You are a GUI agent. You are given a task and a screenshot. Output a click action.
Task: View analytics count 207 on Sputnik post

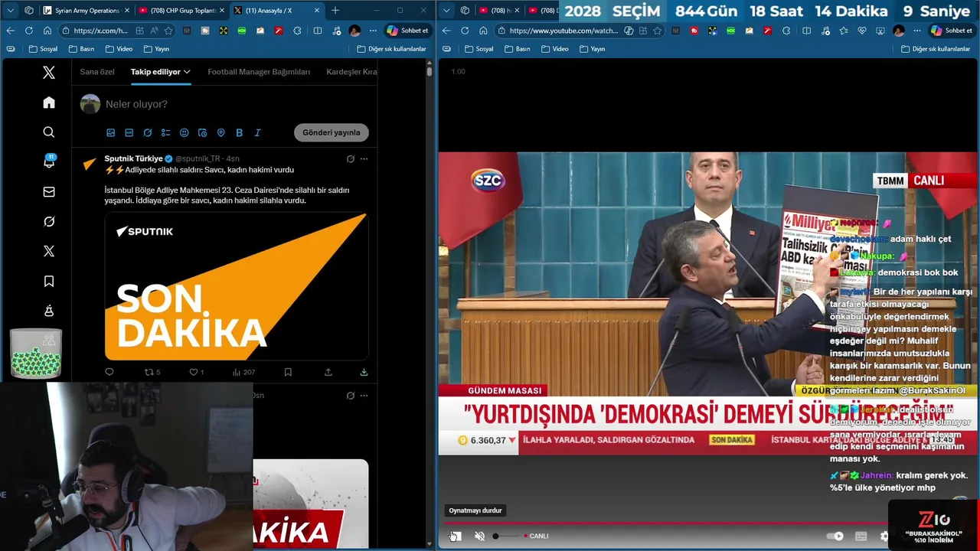pos(243,372)
